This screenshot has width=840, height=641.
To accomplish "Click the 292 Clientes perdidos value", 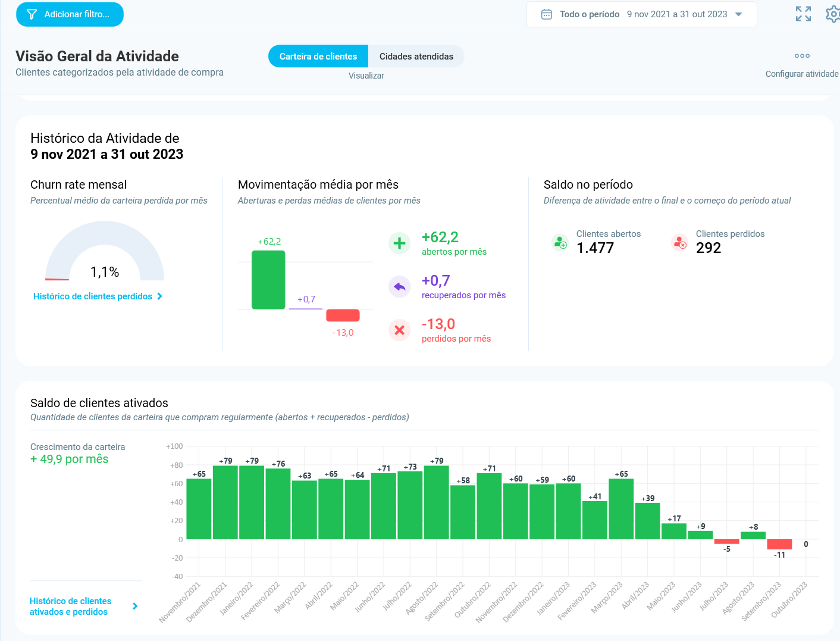I will point(709,248).
